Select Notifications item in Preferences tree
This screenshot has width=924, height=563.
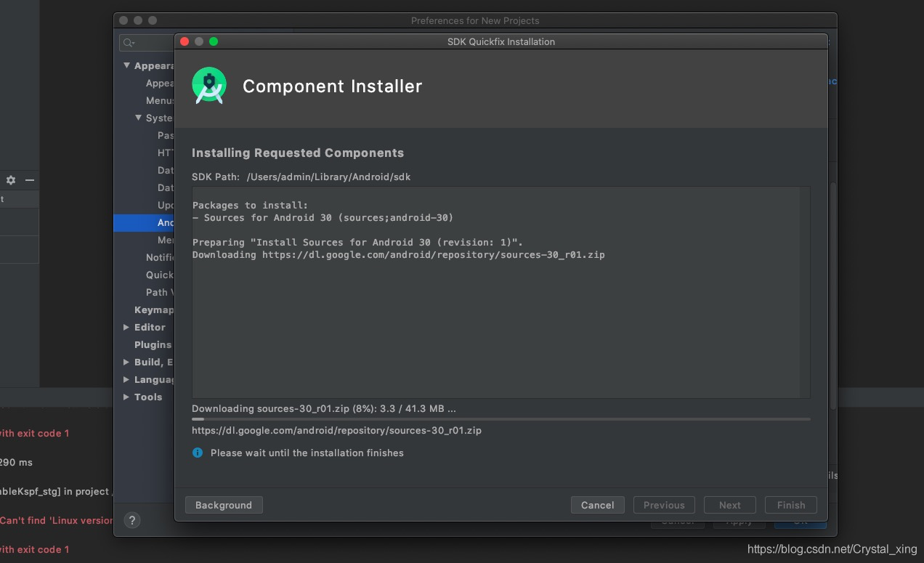coord(160,257)
